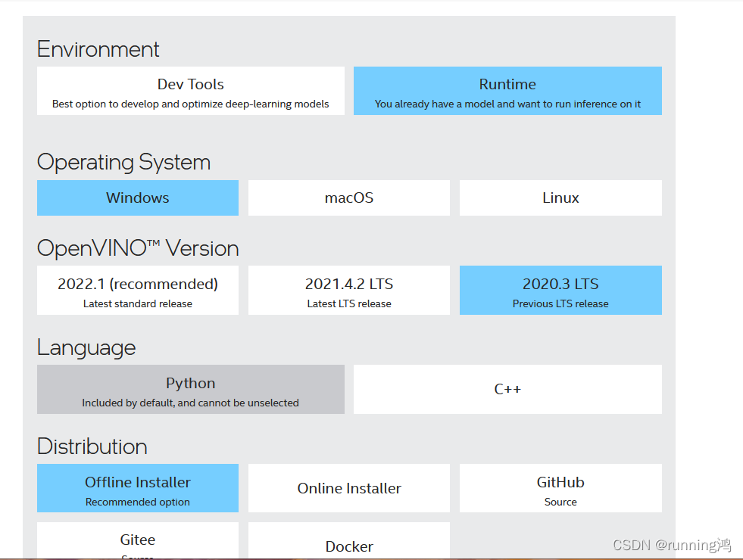
Task: Click the Operating System heading
Action: click(x=123, y=163)
